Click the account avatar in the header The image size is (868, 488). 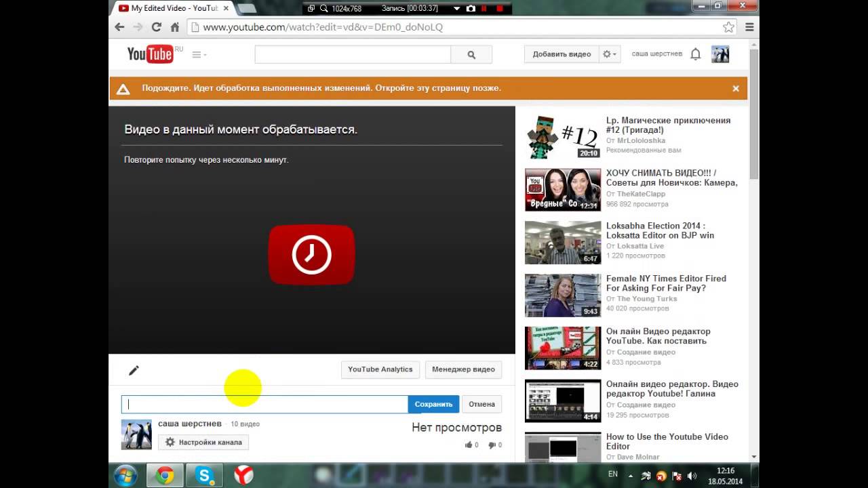[x=720, y=54]
